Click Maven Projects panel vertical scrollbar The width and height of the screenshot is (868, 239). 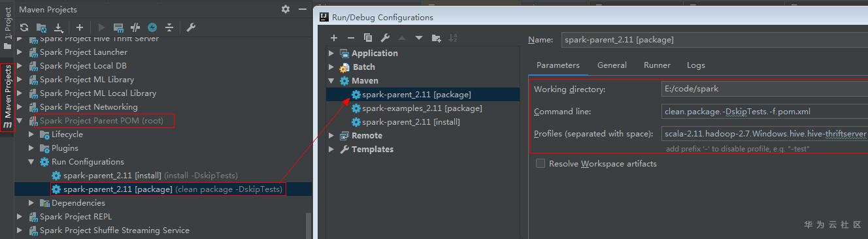click(x=309, y=225)
